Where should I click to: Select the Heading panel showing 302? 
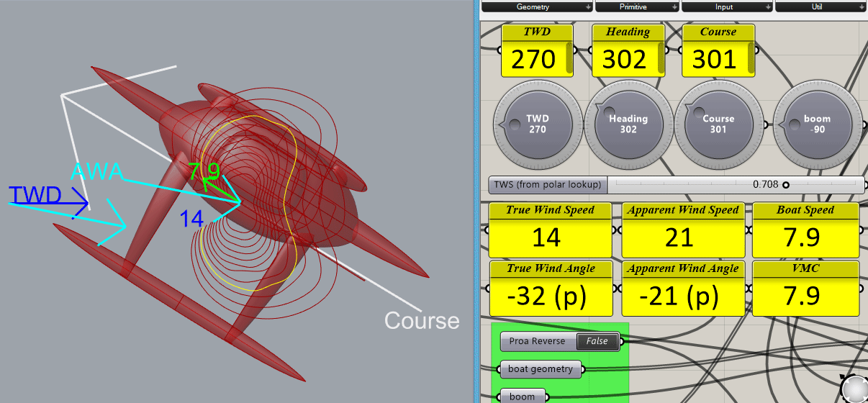[628, 50]
